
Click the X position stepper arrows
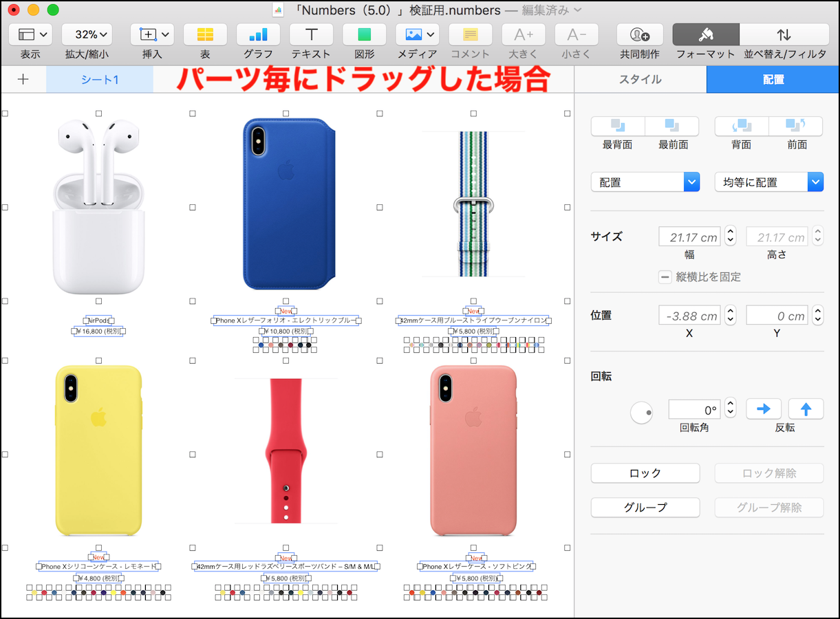(x=731, y=316)
